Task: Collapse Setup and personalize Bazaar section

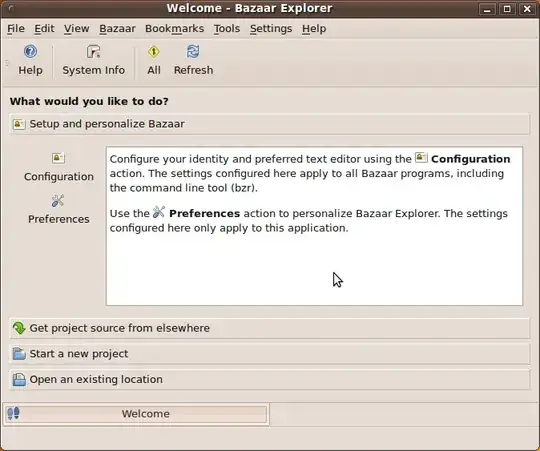Action: point(270,124)
